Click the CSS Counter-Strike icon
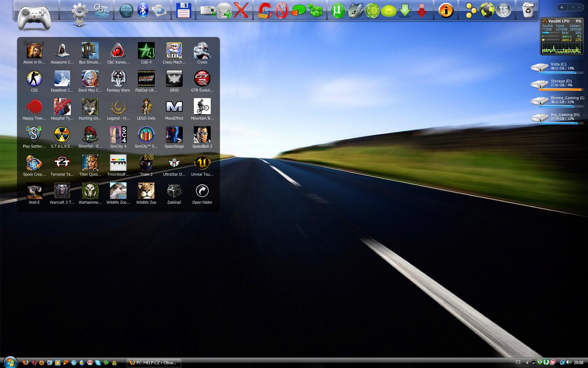Viewport: 588px width, 368px height. click(x=34, y=79)
